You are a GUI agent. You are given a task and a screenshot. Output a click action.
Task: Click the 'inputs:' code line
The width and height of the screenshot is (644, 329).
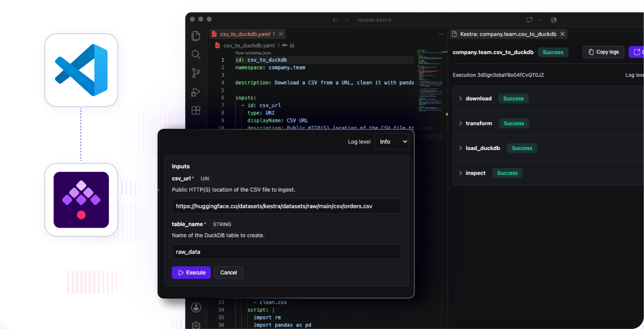(246, 98)
